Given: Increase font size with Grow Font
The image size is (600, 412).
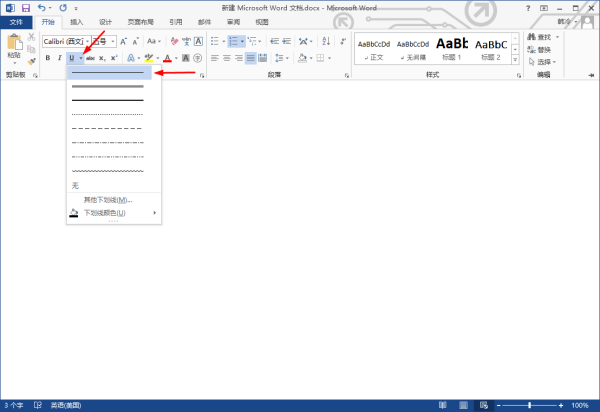Looking at the screenshot, I should [123, 41].
